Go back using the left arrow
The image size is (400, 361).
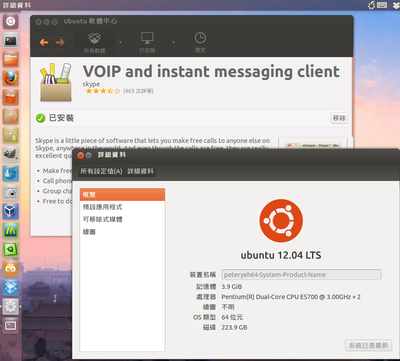[x=44, y=42]
